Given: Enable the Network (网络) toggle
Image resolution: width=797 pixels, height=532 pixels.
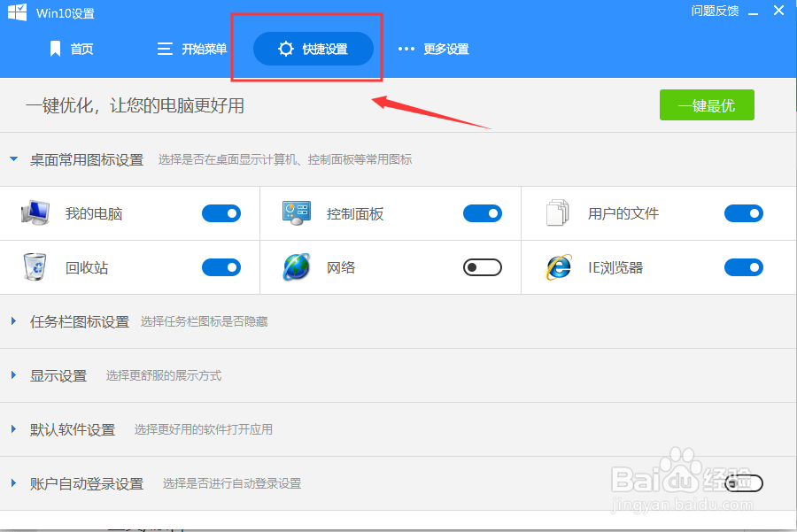Looking at the screenshot, I should tap(482, 266).
